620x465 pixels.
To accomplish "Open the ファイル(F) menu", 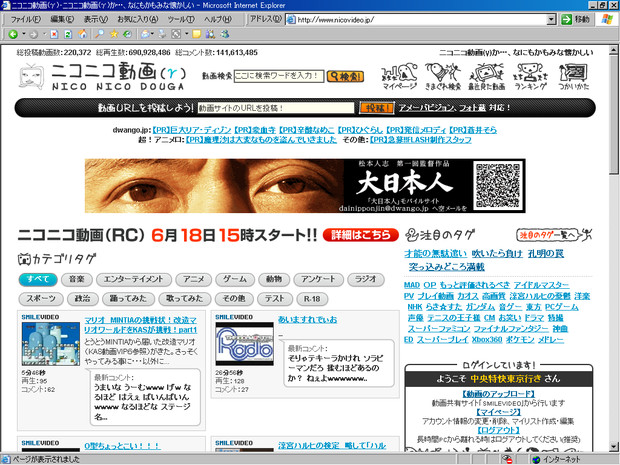I will [25, 19].
